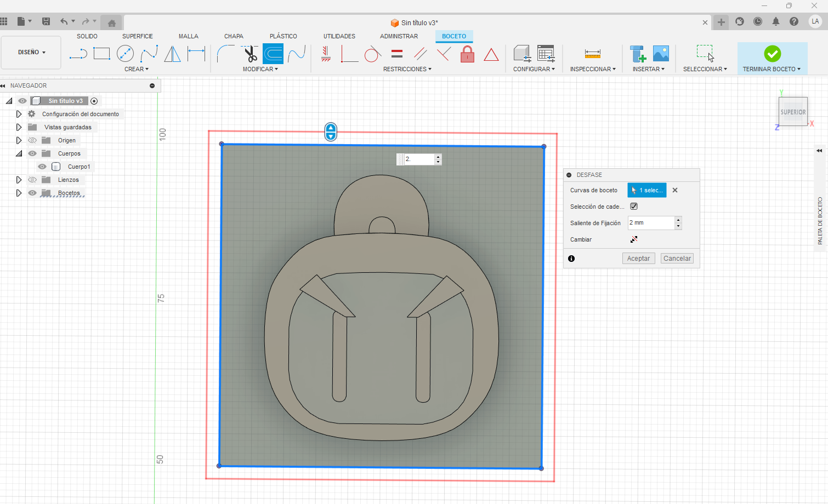Screen dimensions: 828x504
Task: Expand the Origen node
Action: [x=19, y=140]
